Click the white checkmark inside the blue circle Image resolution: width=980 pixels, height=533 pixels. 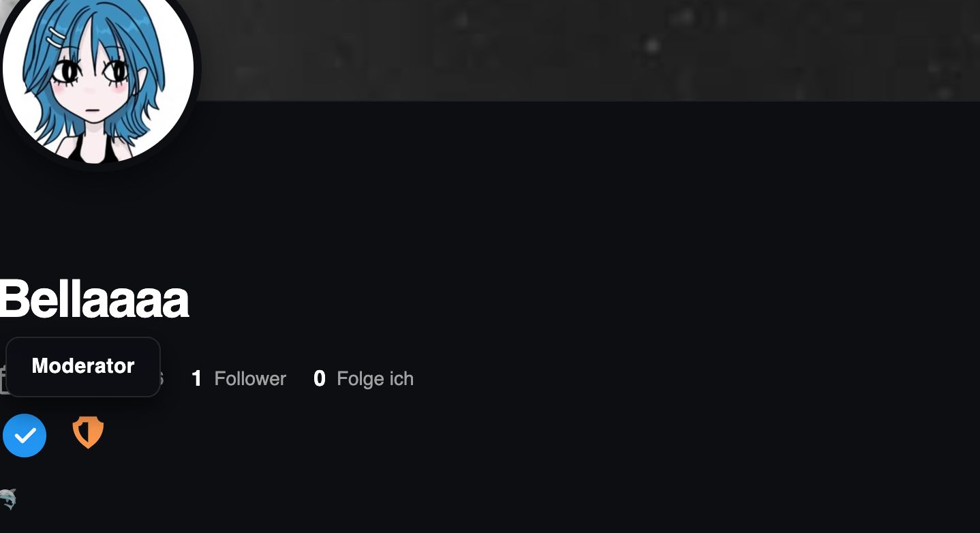click(25, 436)
